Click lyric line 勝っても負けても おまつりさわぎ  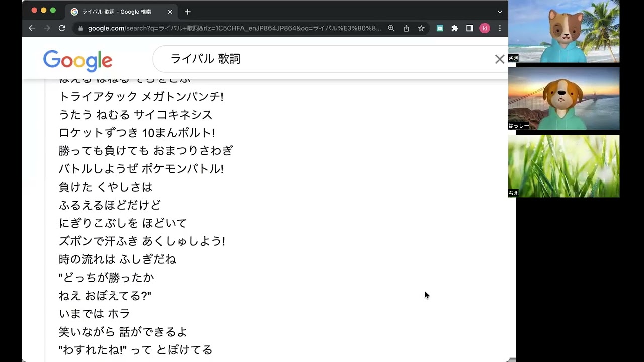tap(146, 151)
